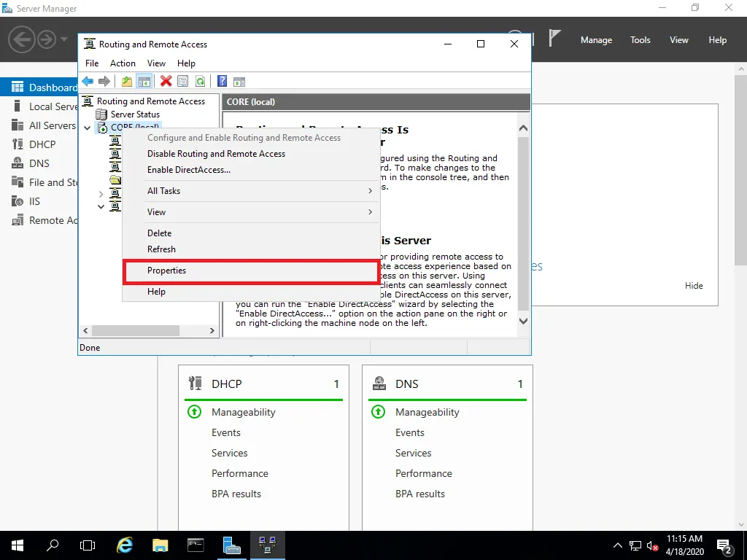
Task: Choose Refresh from the context menu
Action: click(x=251, y=249)
